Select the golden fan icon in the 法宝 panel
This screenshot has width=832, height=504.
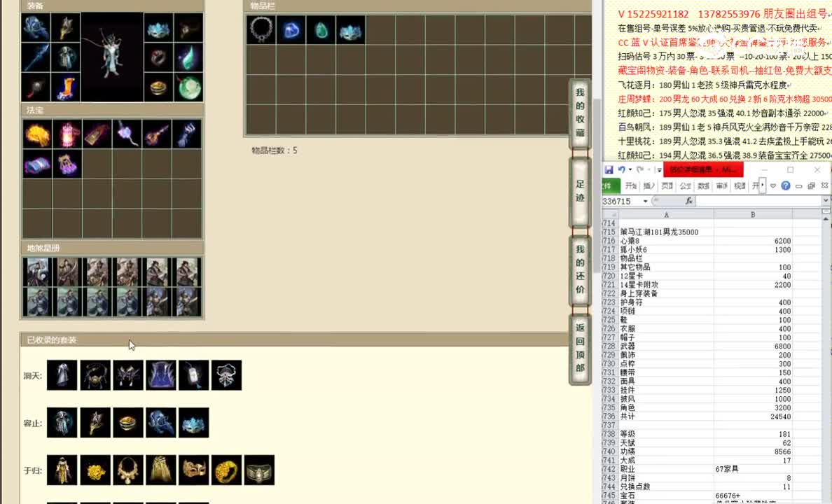[36, 133]
